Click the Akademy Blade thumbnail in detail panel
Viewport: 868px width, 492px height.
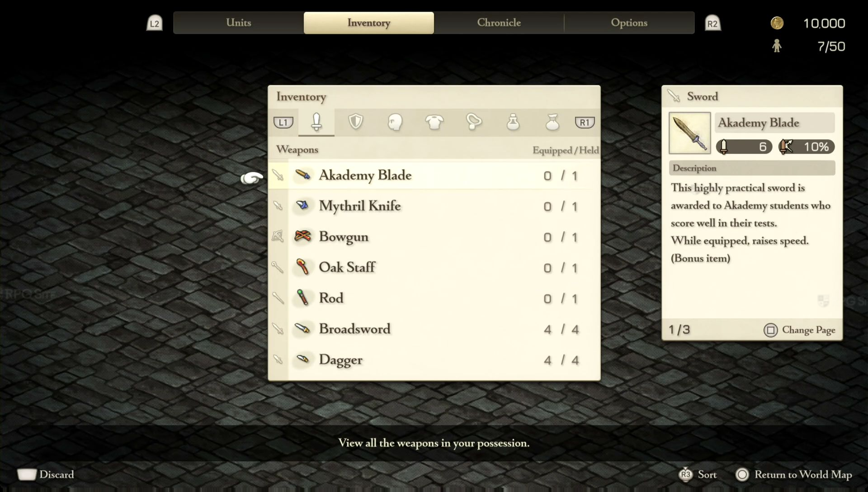coord(689,133)
